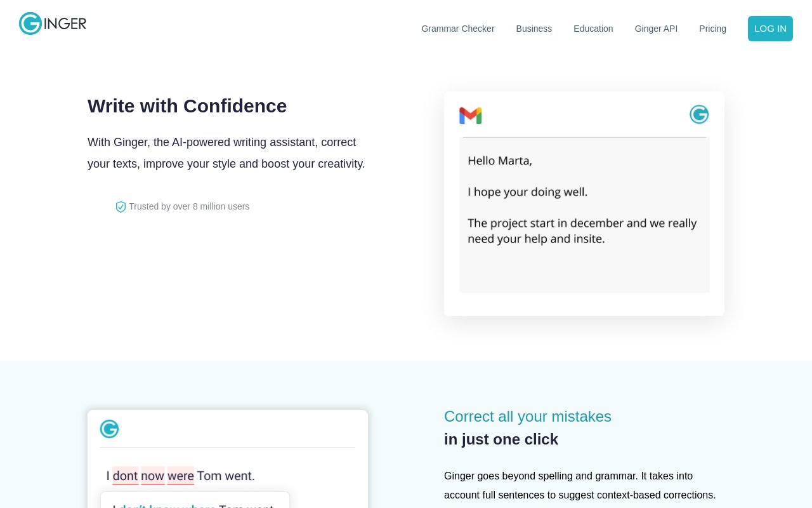Viewport: 812px width, 508px height.
Task: Click the "Trusted by over 8 million users" text
Action: [189, 206]
